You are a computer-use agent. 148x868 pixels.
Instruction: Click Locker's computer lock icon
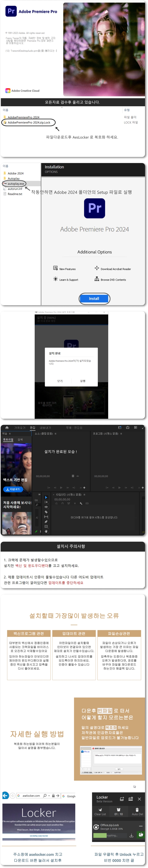[x=130, y=799]
